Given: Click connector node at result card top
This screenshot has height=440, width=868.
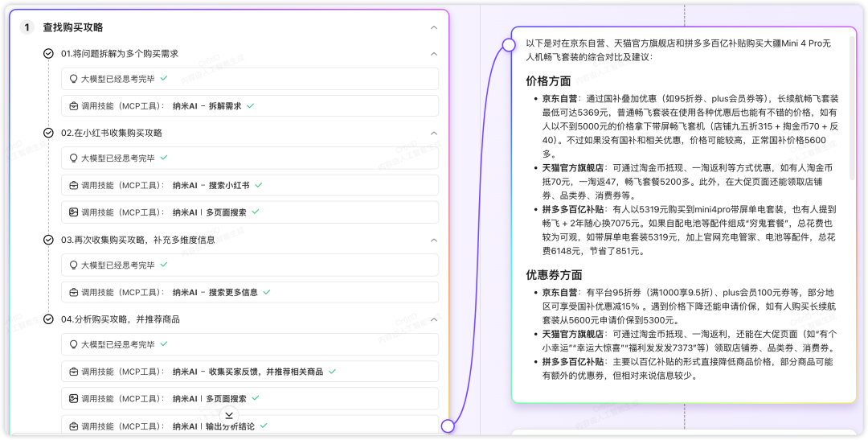Looking at the screenshot, I should point(508,45).
